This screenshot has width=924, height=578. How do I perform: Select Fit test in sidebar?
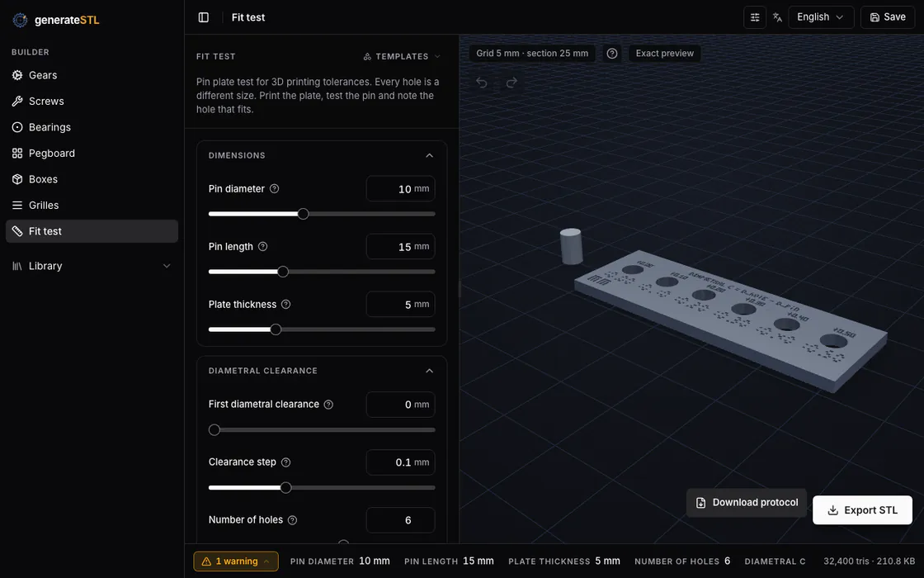click(x=92, y=231)
